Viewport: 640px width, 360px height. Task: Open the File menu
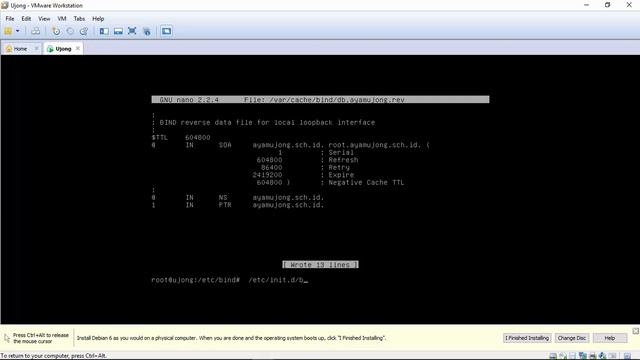pyautogui.click(x=10, y=19)
